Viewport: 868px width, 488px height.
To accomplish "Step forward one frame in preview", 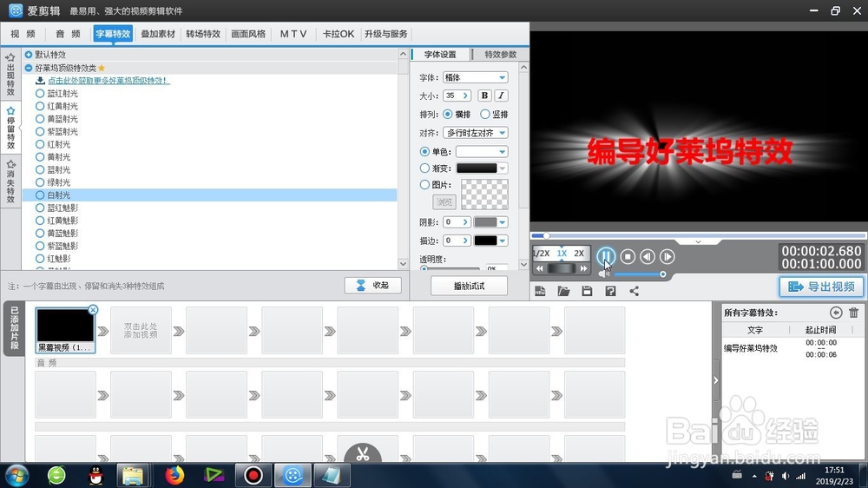I will [x=667, y=256].
